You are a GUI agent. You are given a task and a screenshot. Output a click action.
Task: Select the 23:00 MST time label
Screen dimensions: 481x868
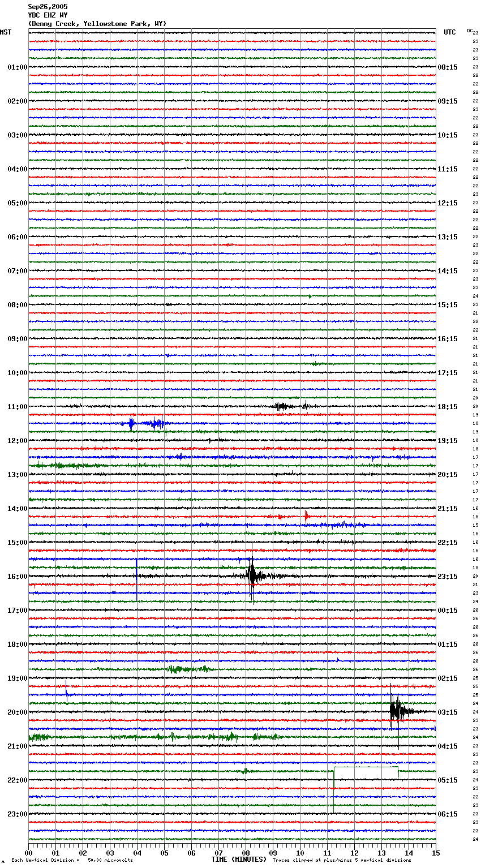pos(17,814)
